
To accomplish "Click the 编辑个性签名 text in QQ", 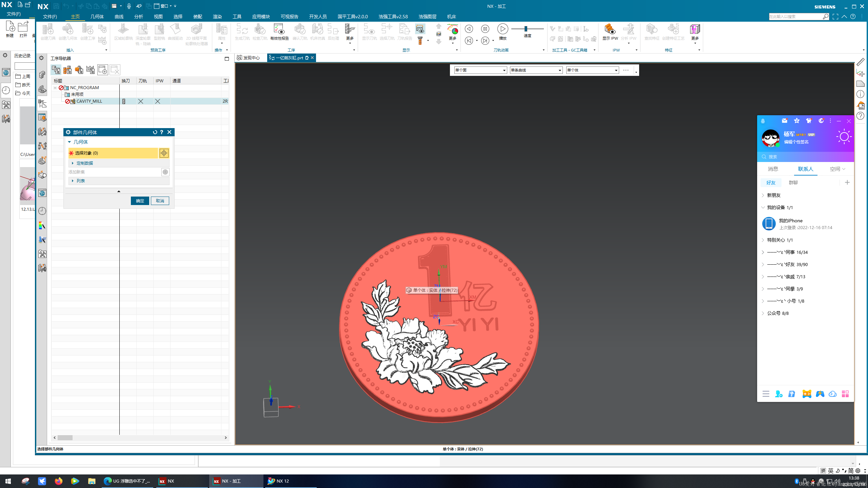I will (796, 142).
